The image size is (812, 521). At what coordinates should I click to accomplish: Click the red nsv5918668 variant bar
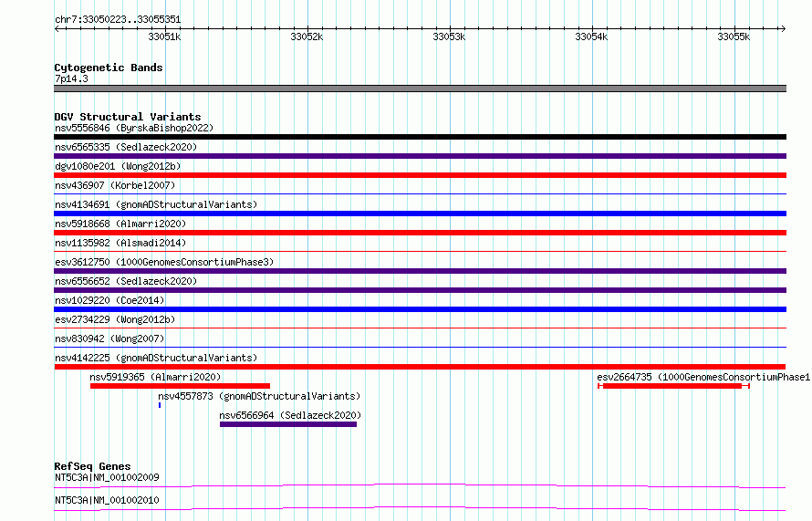[420, 233]
